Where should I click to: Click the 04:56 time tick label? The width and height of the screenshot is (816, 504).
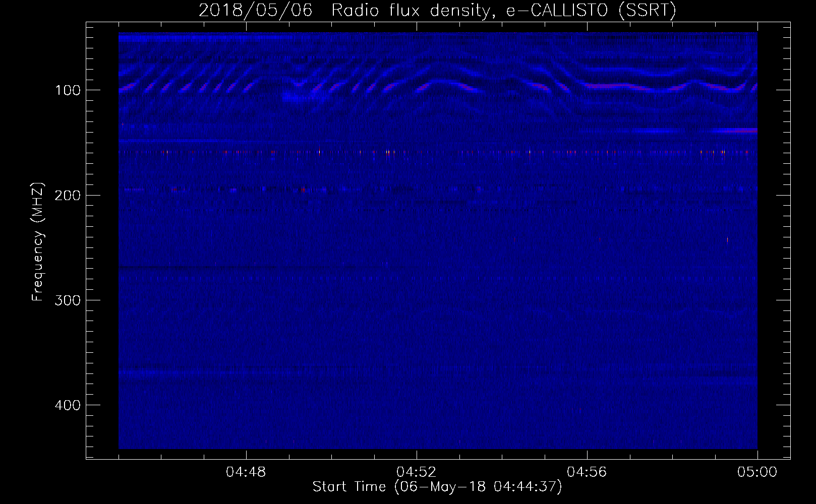click(x=587, y=472)
